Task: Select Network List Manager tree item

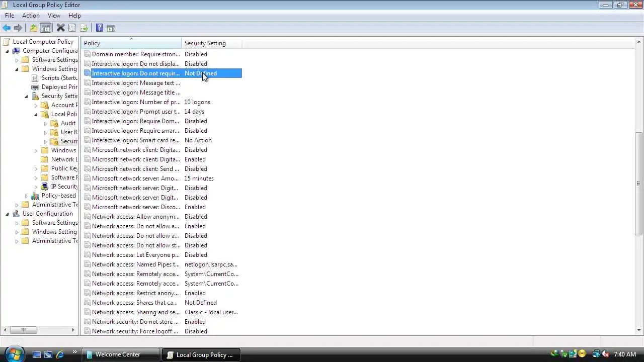Action: coord(64,159)
